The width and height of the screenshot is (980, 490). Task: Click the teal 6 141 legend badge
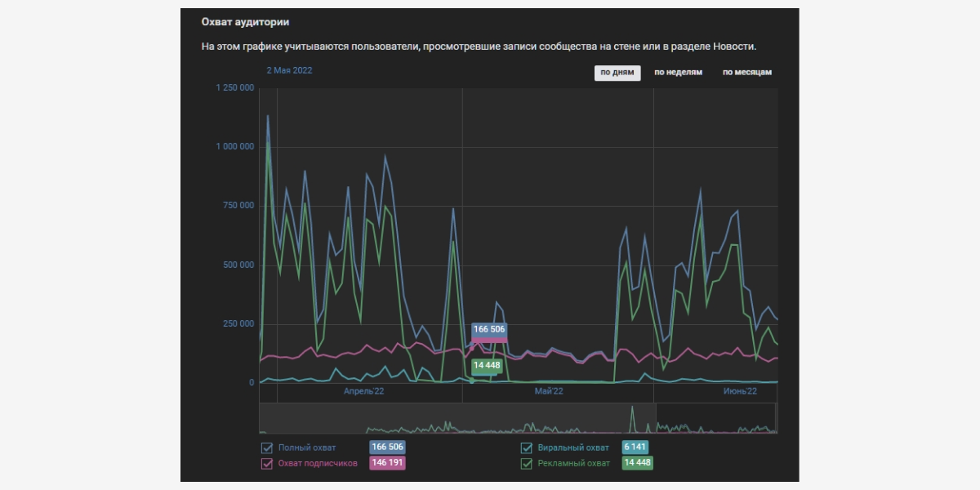pyautogui.click(x=635, y=448)
